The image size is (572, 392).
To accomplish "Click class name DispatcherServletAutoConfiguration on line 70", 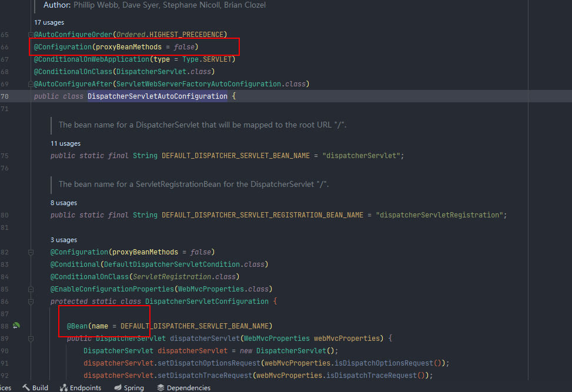I will (x=157, y=96).
